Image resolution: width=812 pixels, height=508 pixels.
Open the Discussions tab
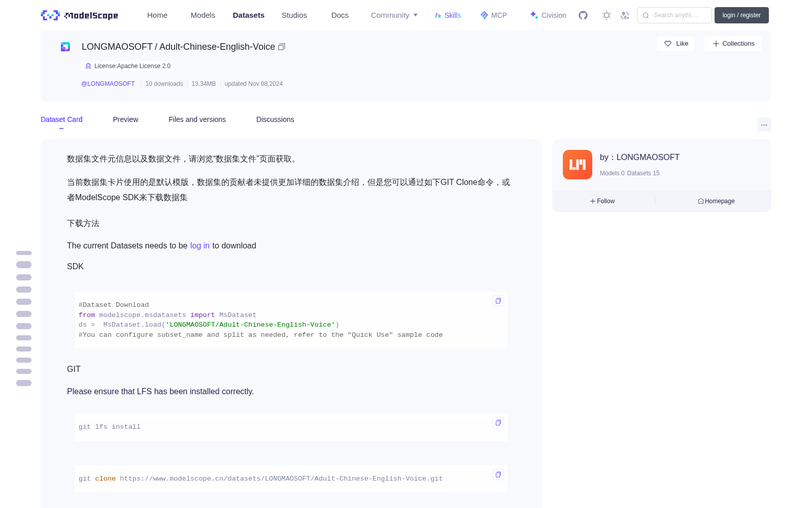coord(275,119)
